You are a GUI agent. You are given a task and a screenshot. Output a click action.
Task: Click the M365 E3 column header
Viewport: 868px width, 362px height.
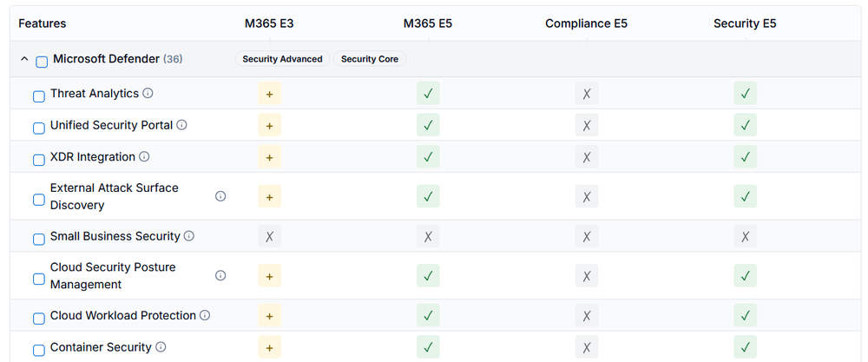point(270,23)
